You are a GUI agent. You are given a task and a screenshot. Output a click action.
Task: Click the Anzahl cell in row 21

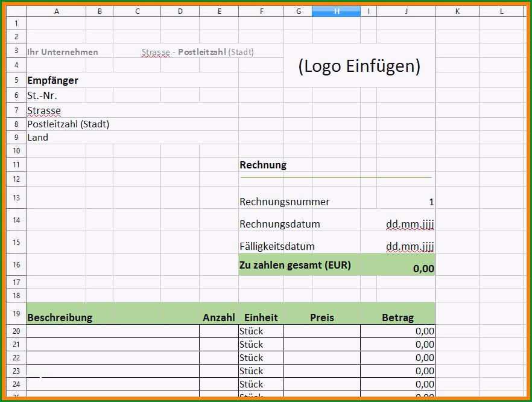(x=219, y=344)
